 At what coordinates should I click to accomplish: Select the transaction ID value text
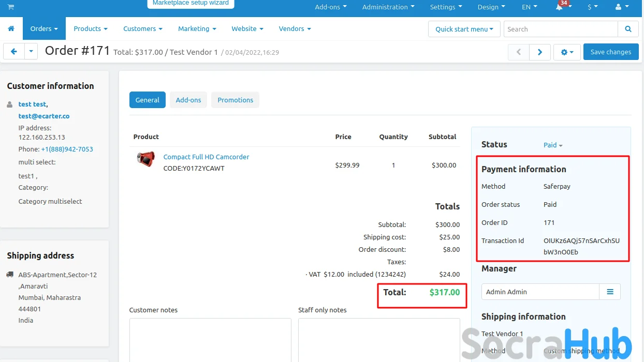(581, 247)
